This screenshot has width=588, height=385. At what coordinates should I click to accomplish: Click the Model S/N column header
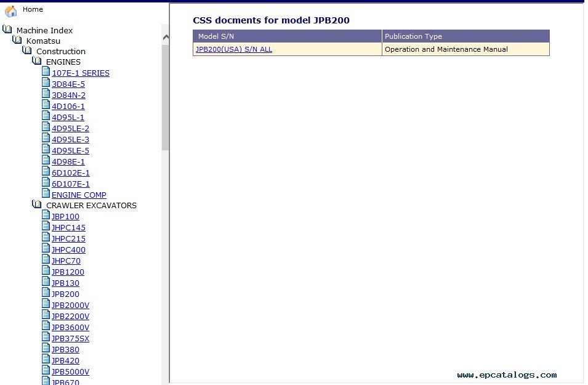pyautogui.click(x=288, y=36)
